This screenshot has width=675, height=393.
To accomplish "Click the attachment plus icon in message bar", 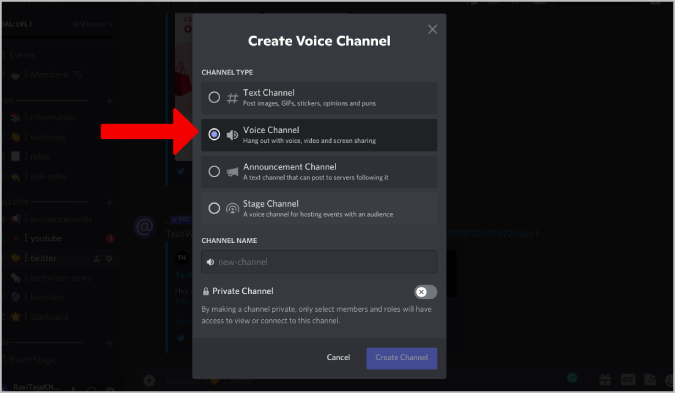I will point(149,381).
